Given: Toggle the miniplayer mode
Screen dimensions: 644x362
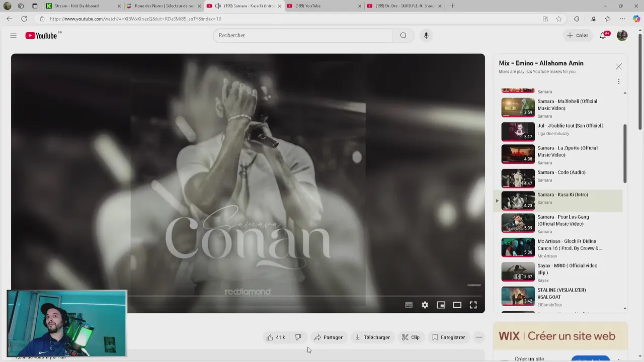Looking at the screenshot, I should coord(441,305).
